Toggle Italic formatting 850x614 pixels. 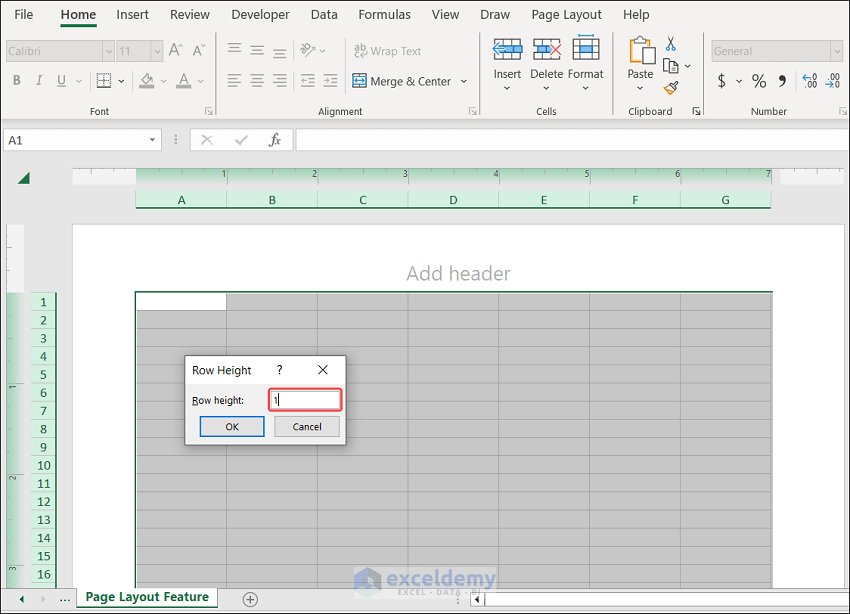[39, 81]
